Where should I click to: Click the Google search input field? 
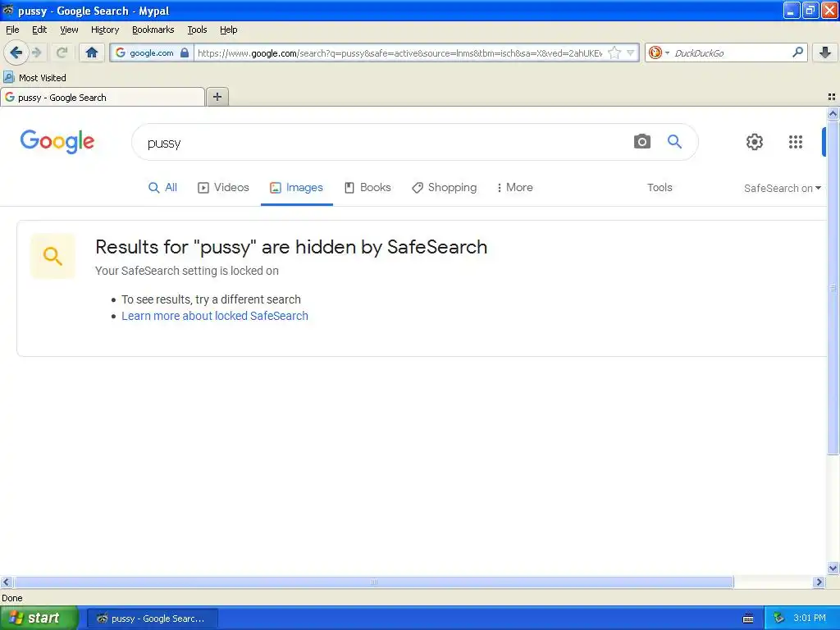point(386,143)
